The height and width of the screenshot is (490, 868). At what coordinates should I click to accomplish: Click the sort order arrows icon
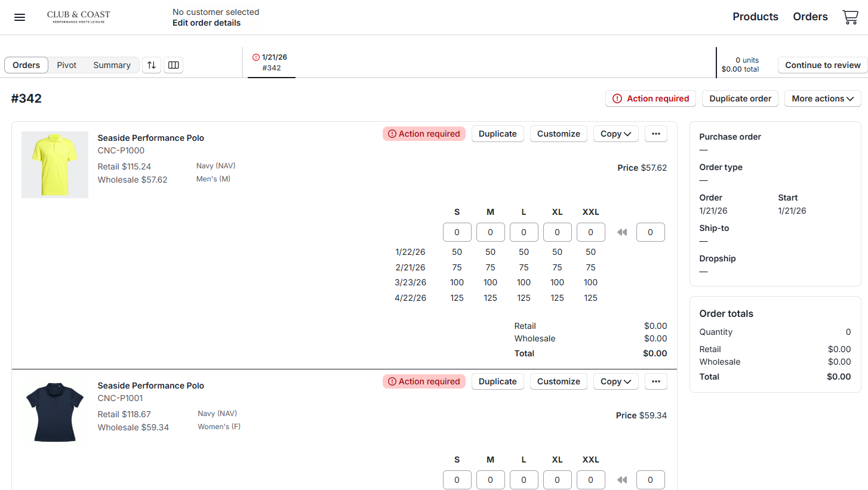pos(152,65)
